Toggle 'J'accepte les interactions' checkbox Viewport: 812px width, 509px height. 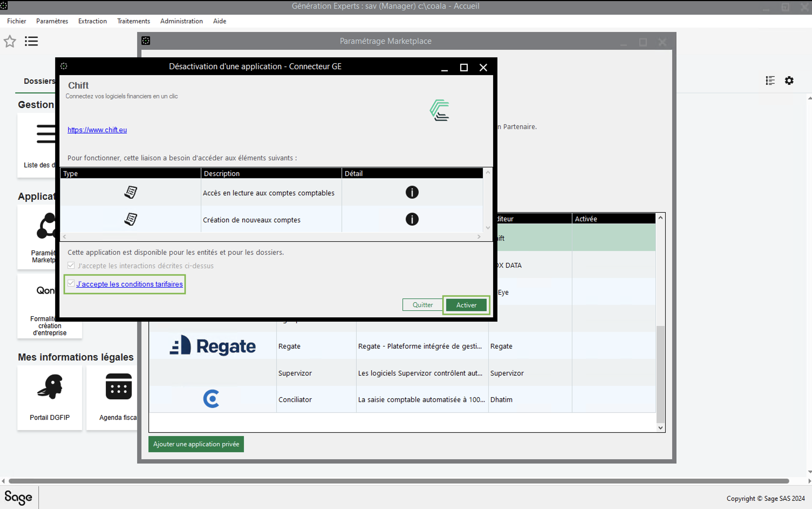pos(71,266)
